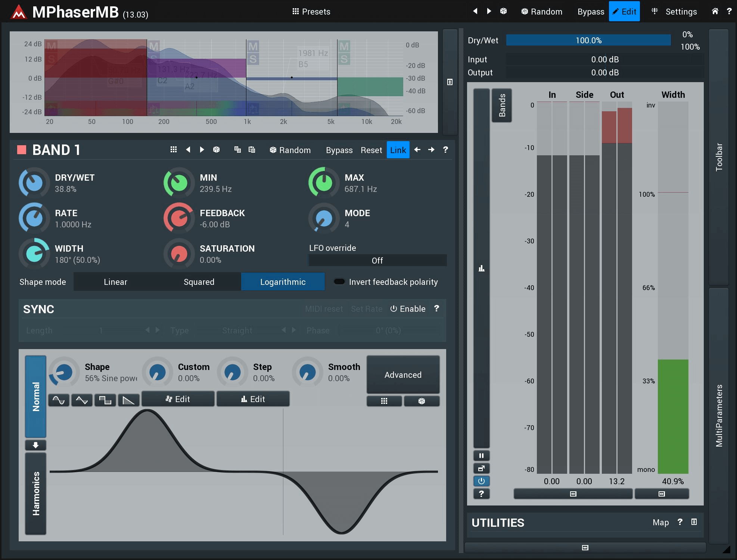Open the LFO override Off dropdown
The width and height of the screenshot is (737, 560).
tap(377, 261)
